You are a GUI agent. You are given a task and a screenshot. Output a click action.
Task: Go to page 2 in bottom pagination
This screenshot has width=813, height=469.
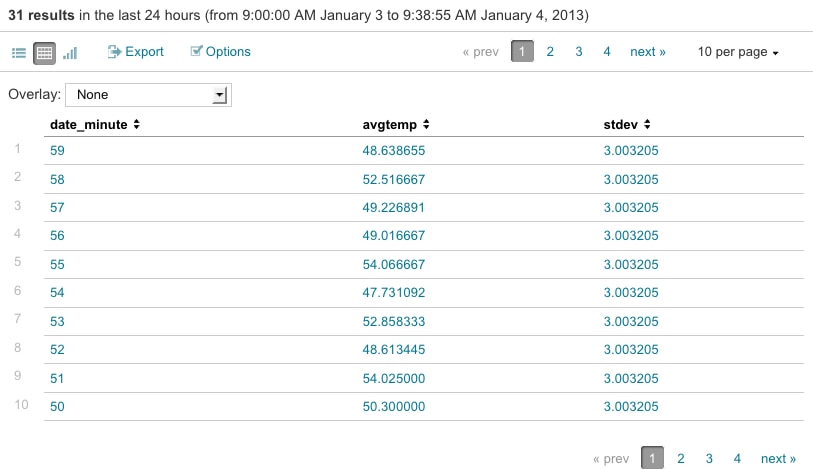pos(680,458)
